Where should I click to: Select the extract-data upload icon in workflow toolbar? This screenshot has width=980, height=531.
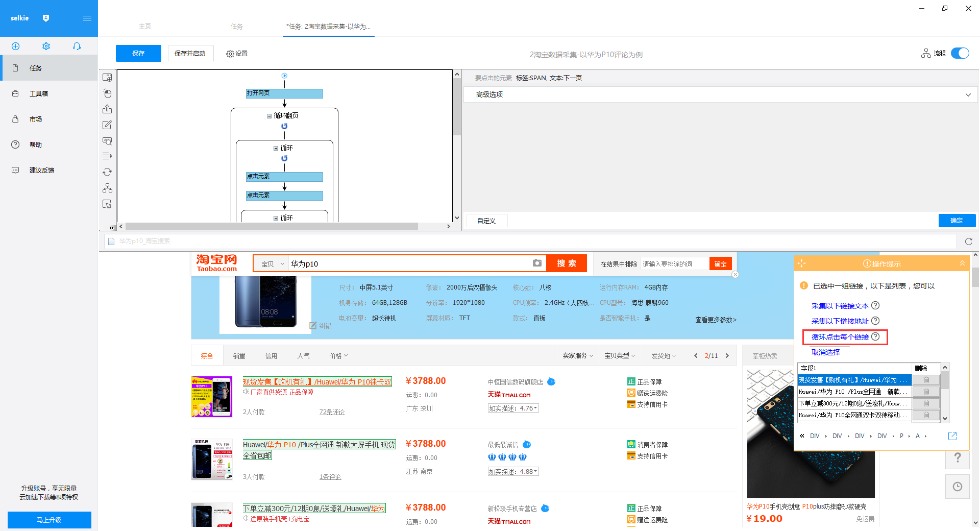(107, 109)
